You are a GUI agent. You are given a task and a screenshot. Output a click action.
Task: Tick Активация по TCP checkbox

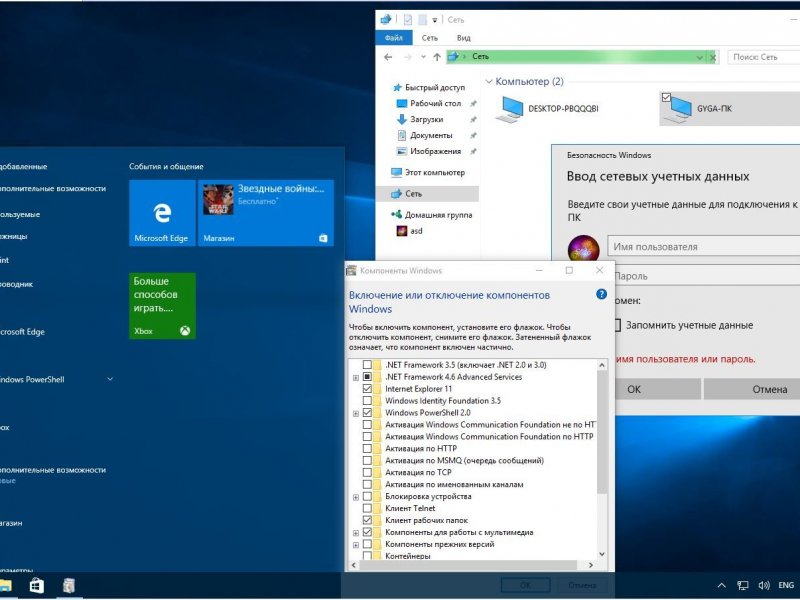tap(367, 472)
